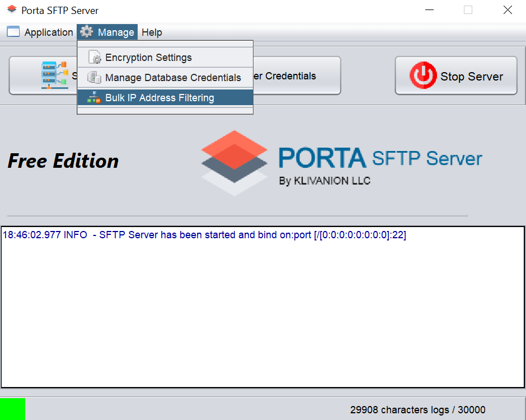This screenshot has width=526, height=420.
Task: Select Encryption Settings menu entry
Action: (165, 57)
